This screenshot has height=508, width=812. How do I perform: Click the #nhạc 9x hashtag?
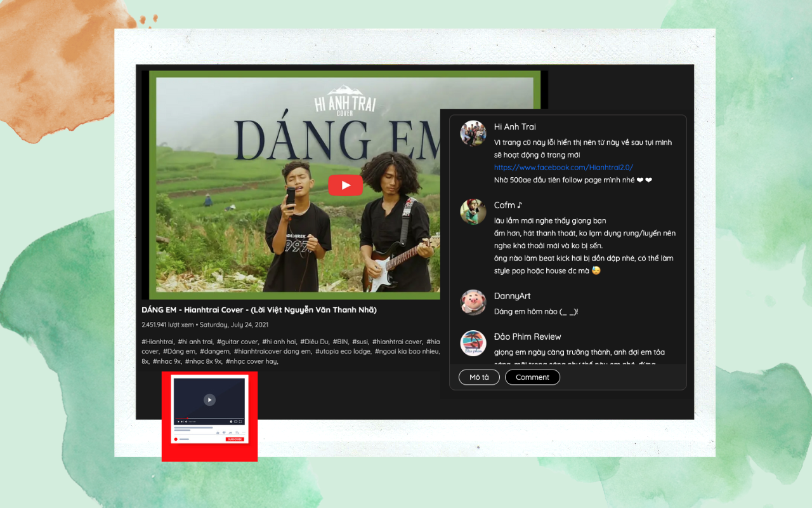[x=167, y=361]
